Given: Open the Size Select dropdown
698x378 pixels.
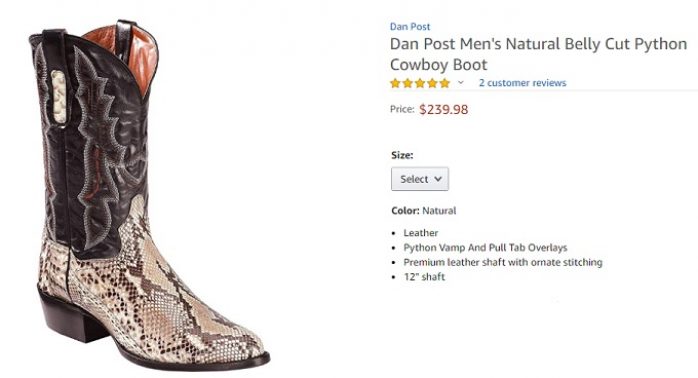Looking at the screenshot, I should (x=420, y=179).
